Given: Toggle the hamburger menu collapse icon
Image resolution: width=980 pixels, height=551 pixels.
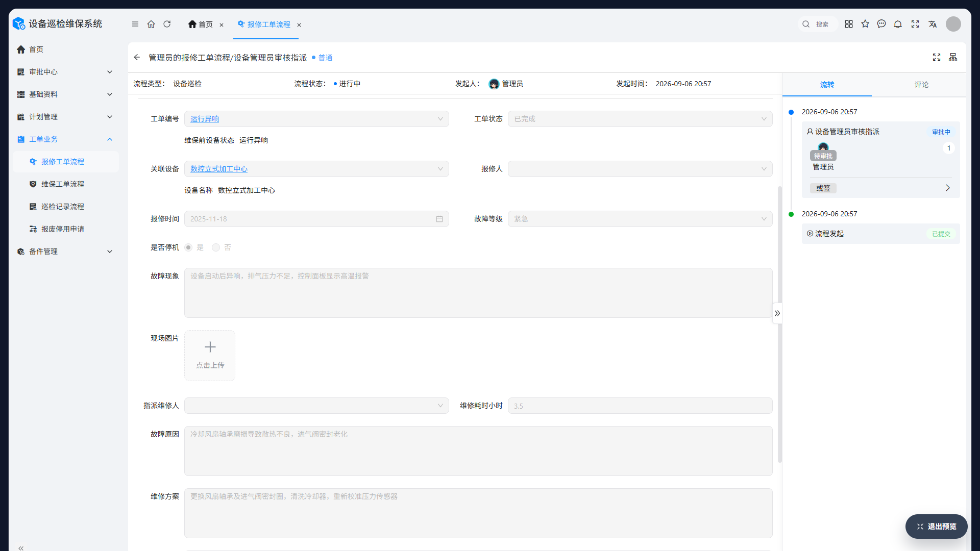Looking at the screenshot, I should (x=135, y=24).
